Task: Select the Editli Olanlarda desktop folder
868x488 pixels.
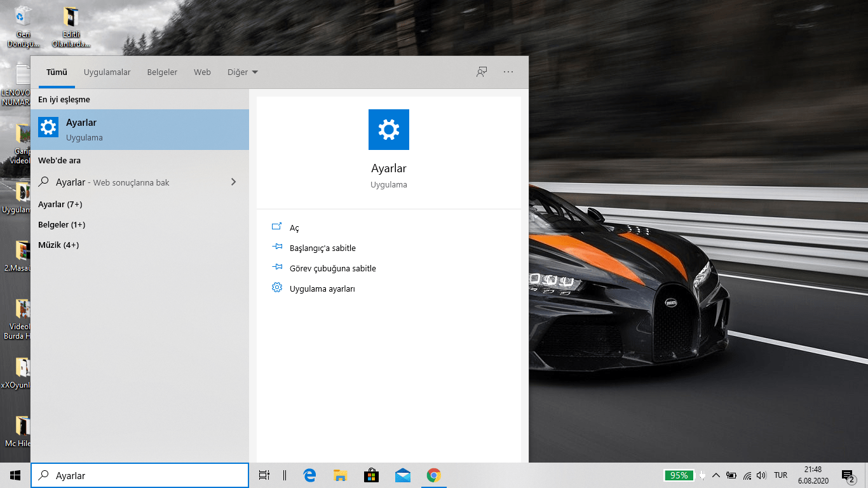Action: pyautogui.click(x=72, y=27)
